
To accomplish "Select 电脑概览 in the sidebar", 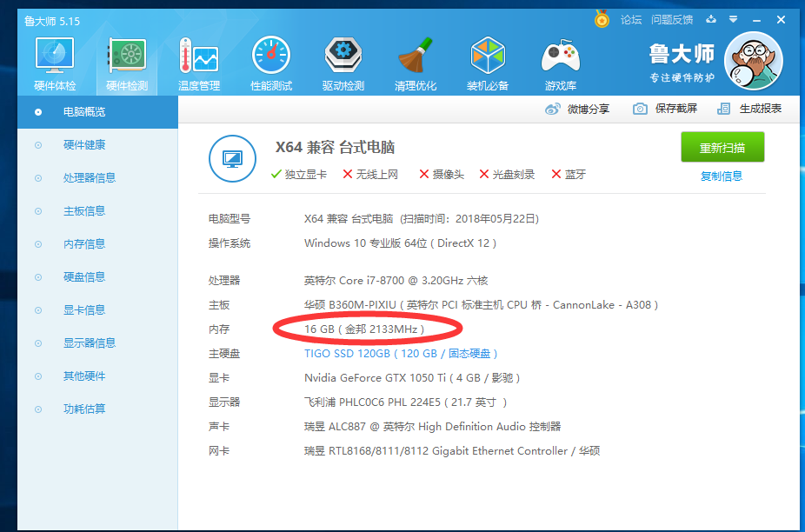I will click(97, 111).
